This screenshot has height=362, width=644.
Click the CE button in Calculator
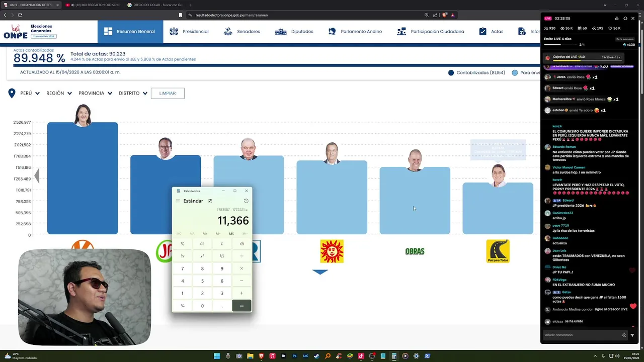tap(202, 244)
